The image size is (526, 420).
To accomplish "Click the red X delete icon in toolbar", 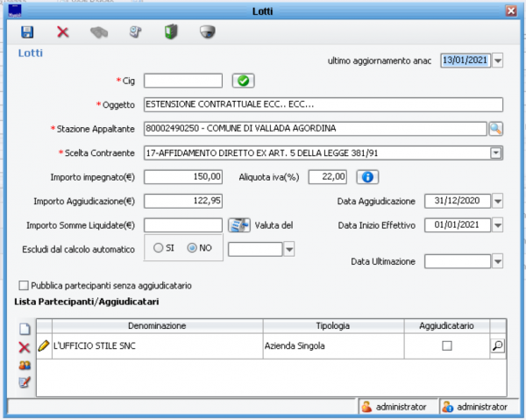I will 63,32.
